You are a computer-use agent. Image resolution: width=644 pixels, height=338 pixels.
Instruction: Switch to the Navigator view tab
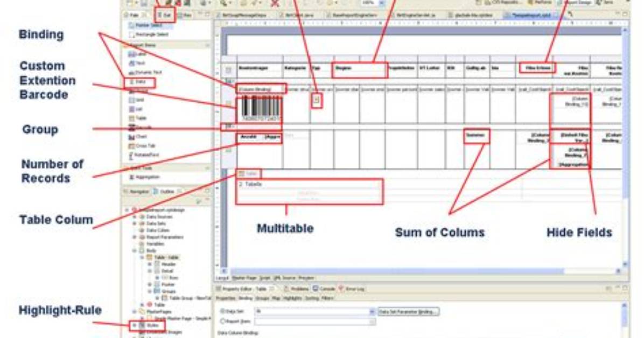[136, 192]
